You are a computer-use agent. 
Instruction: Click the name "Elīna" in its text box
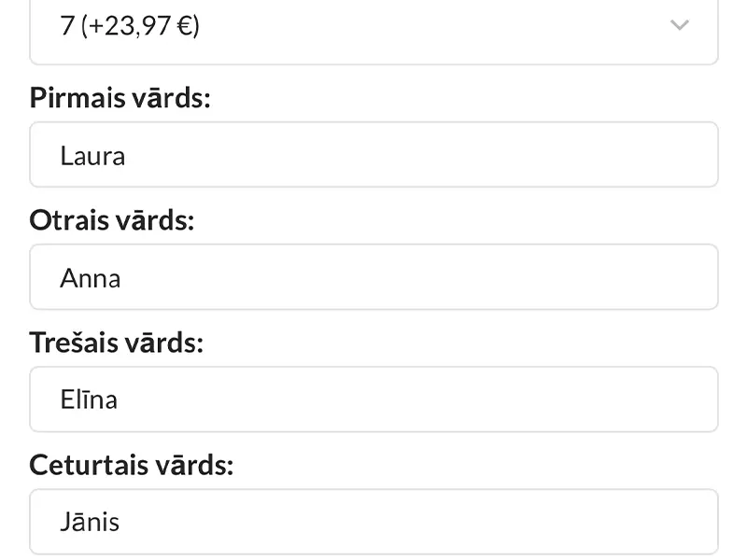[89, 400]
